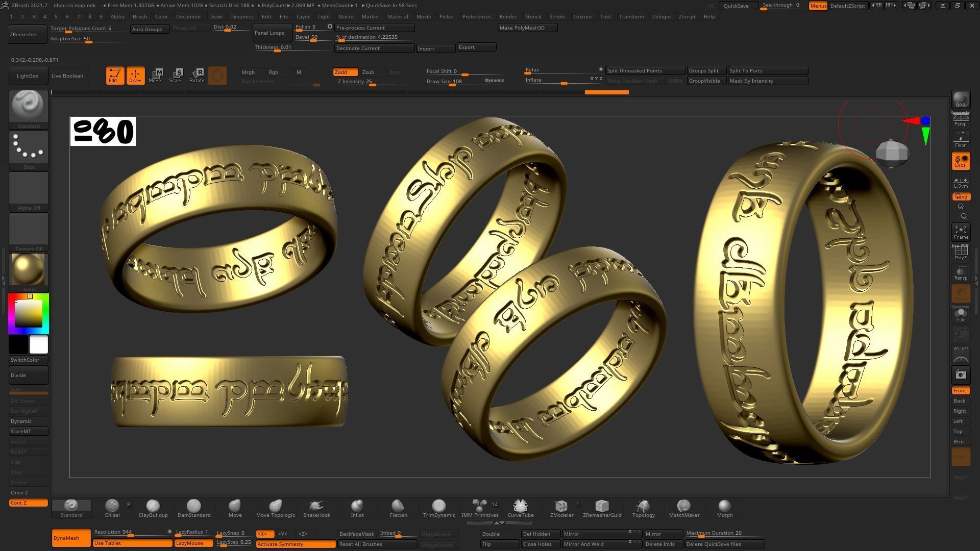The width and height of the screenshot is (980, 551).
Task: Click the Rotate gizmo tool
Action: (197, 76)
